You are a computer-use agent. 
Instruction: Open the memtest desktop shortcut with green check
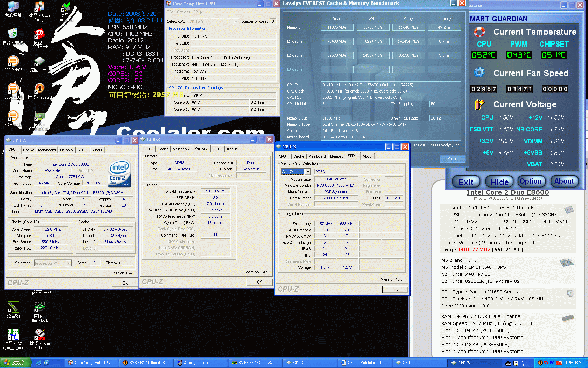pyautogui.click(x=66, y=11)
